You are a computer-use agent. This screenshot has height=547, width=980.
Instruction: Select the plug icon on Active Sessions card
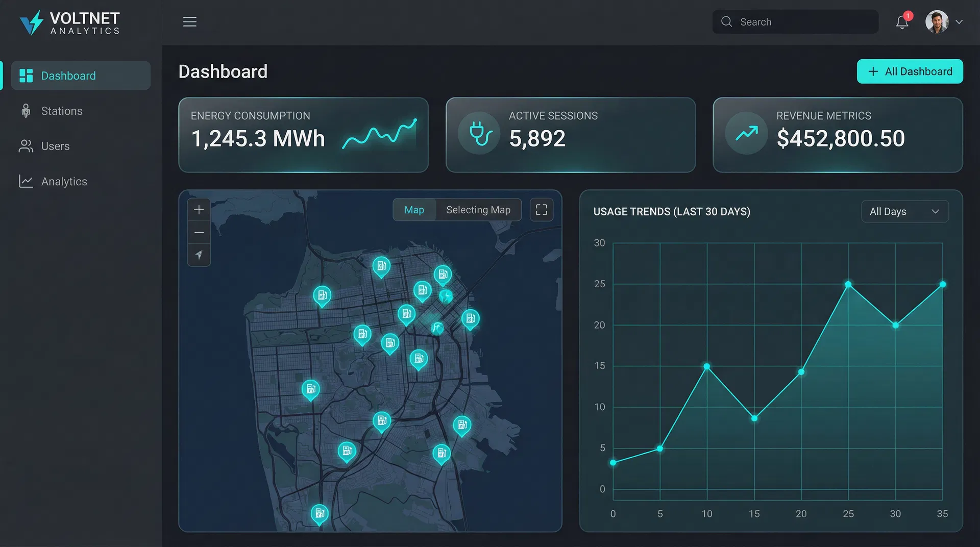point(478,133)
